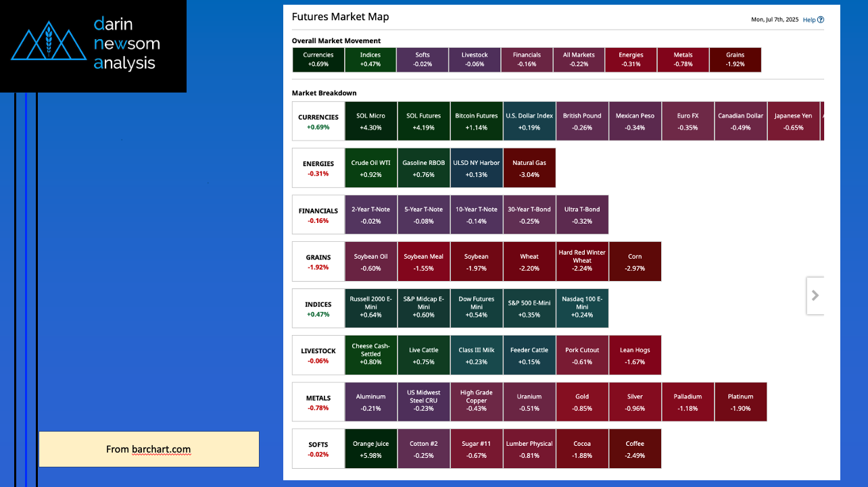Select the Orange Juice tile
Screen dimensions: 868x487
click(371, 448)
